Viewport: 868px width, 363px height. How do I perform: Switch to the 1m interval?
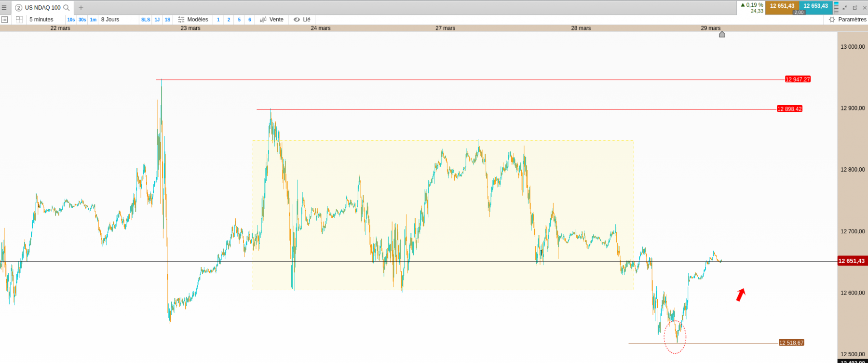click(x=93, y=20)
